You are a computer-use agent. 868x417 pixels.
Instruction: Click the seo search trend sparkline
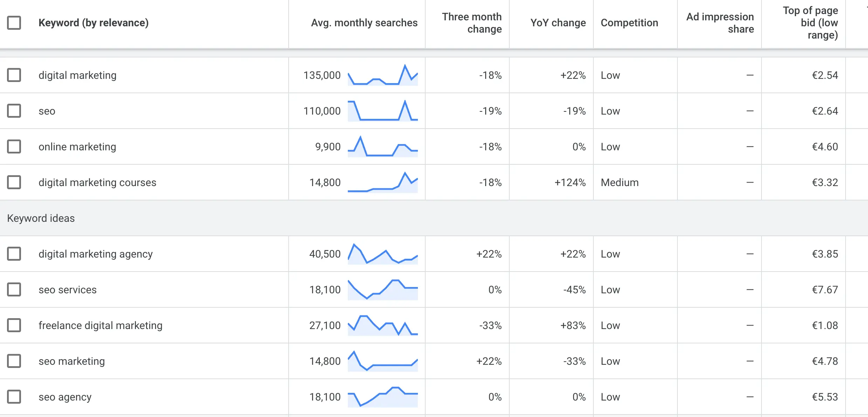click(x=383, y=111)
